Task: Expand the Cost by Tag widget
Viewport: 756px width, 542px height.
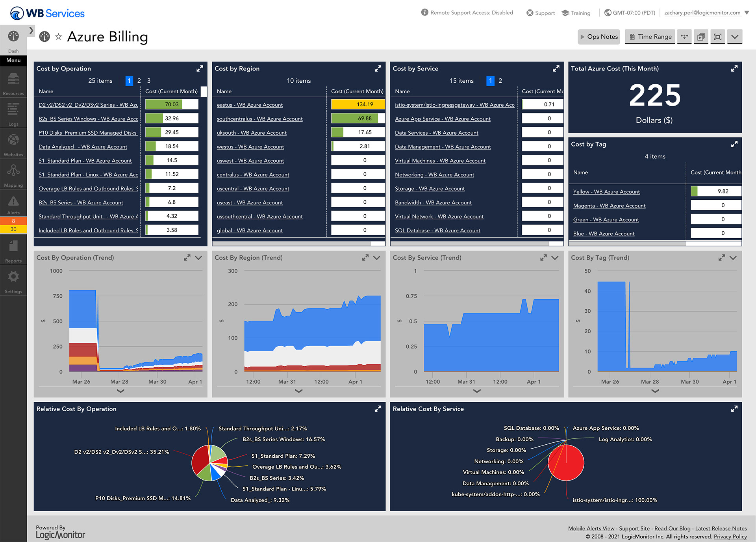Action: click(734, 144)
